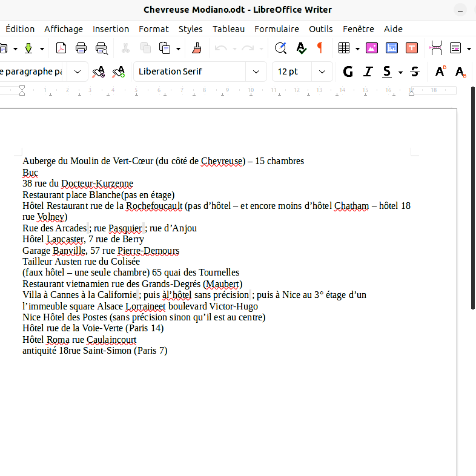Screen dimensions: 476x476
Task: Toggle bold formatting (G button)
Action: tap(348, 71)
